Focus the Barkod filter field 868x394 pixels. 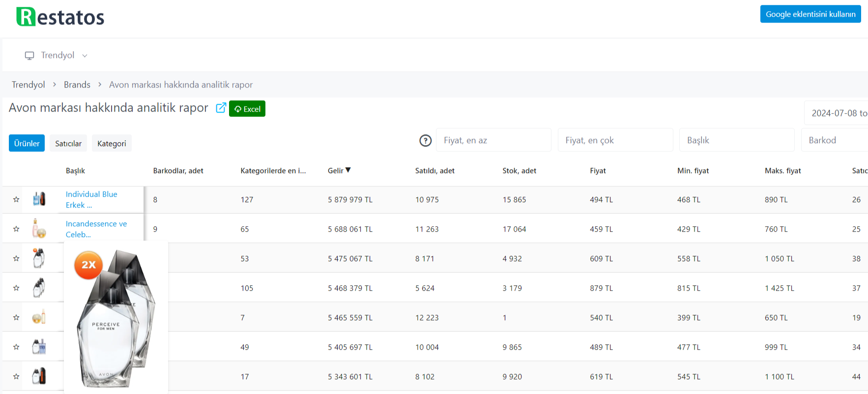click(x=835, y=140)
